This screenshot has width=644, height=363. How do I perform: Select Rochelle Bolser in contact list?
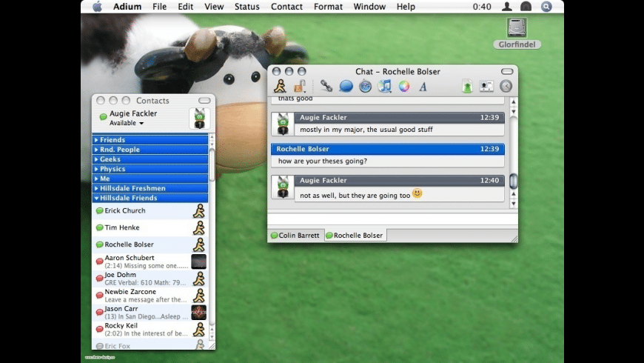pos(150,244)
